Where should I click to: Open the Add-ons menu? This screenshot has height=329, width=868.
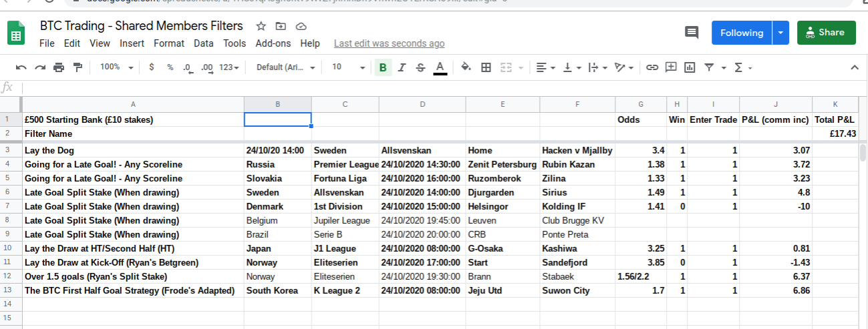[273, 43]
